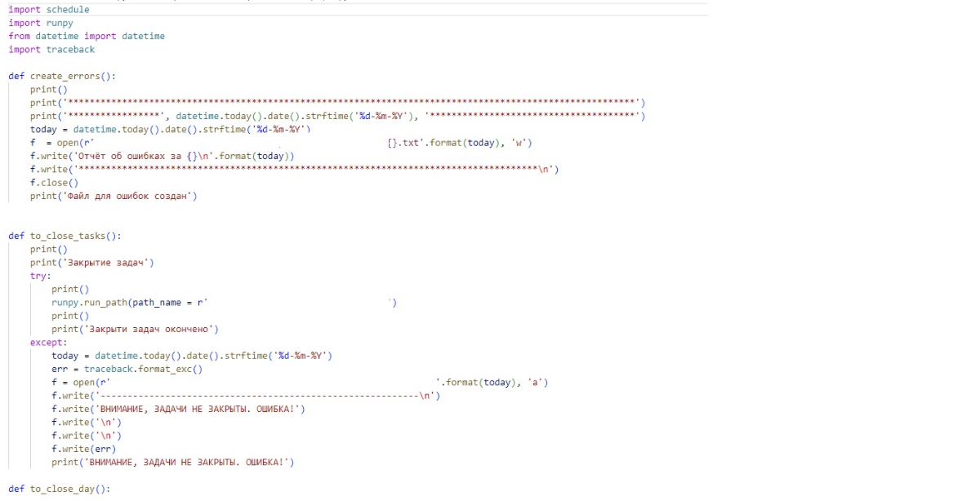This screenshot has width=980, height=501.
Task: Place cursor on 'import runpy' statement
Action: click(41, 23)
